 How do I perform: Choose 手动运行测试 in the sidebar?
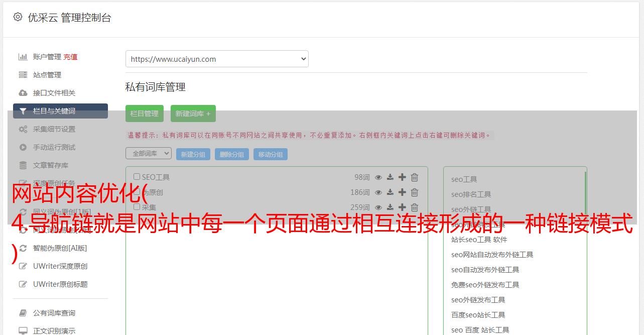pos(54,147)
